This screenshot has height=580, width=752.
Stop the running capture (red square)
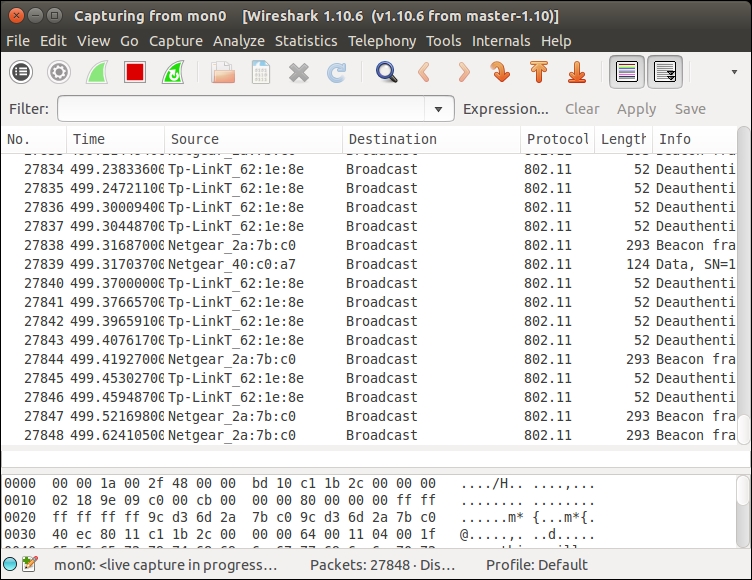(135, 72)
